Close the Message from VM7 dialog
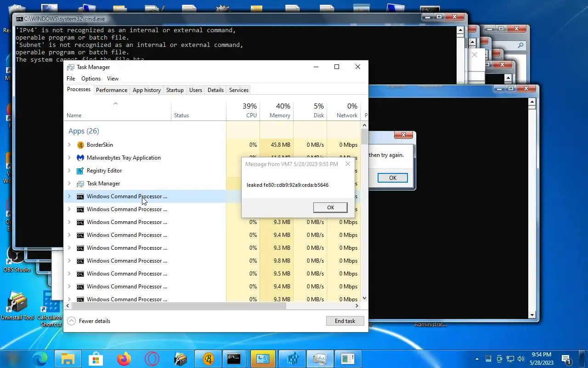This screenshot has height=368, width=588. click(348, 164)
